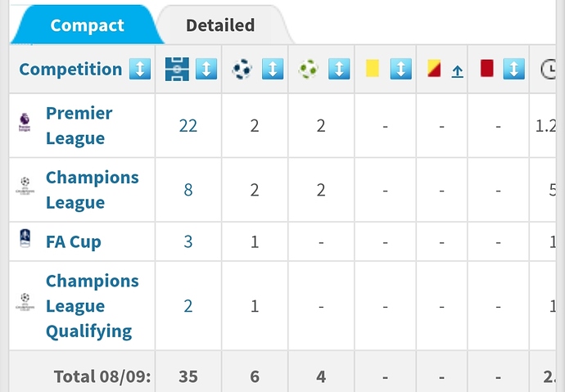Click the football pitch appearances icon

coord(177,69)
